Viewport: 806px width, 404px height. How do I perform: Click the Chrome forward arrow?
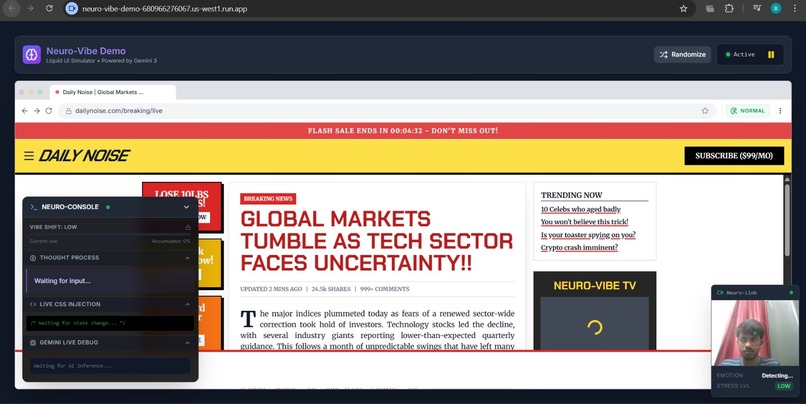click(x=30, y=9)
